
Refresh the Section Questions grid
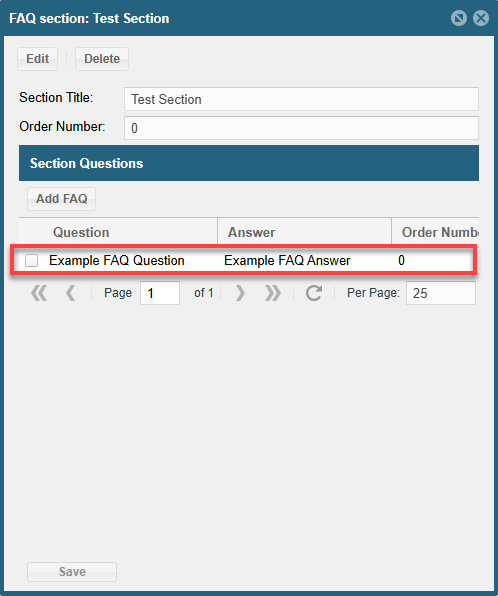pyautogui.click(x=314, y=293)
